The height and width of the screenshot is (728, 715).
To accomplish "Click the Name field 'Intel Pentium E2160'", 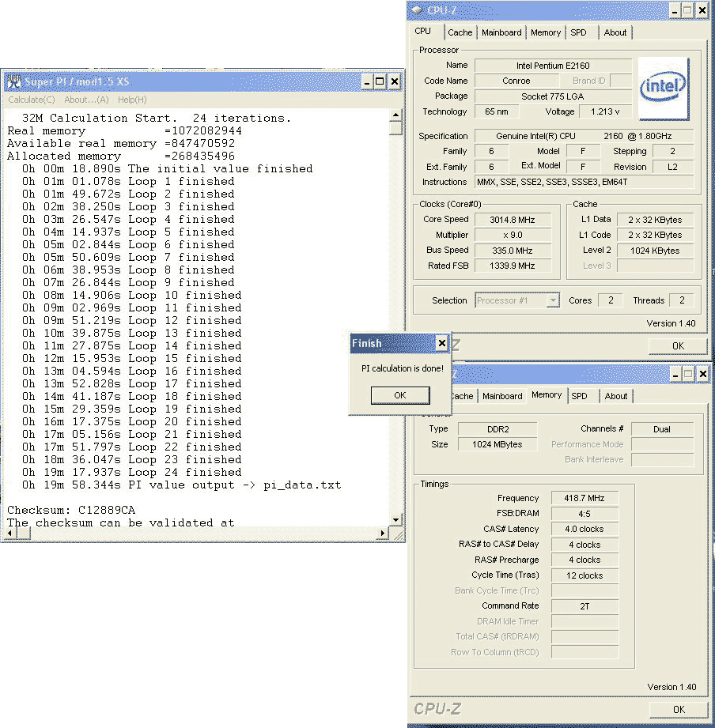I will point(553,66).
